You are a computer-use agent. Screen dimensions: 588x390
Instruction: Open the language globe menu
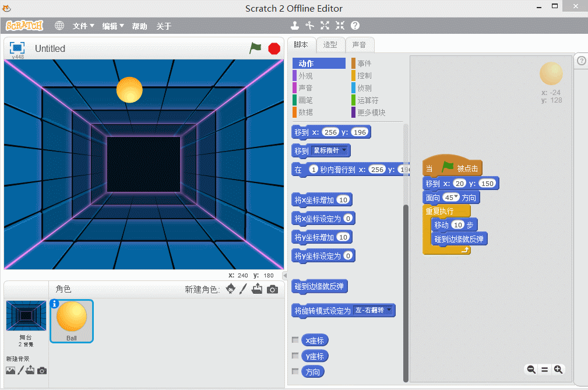pos(59,26)
